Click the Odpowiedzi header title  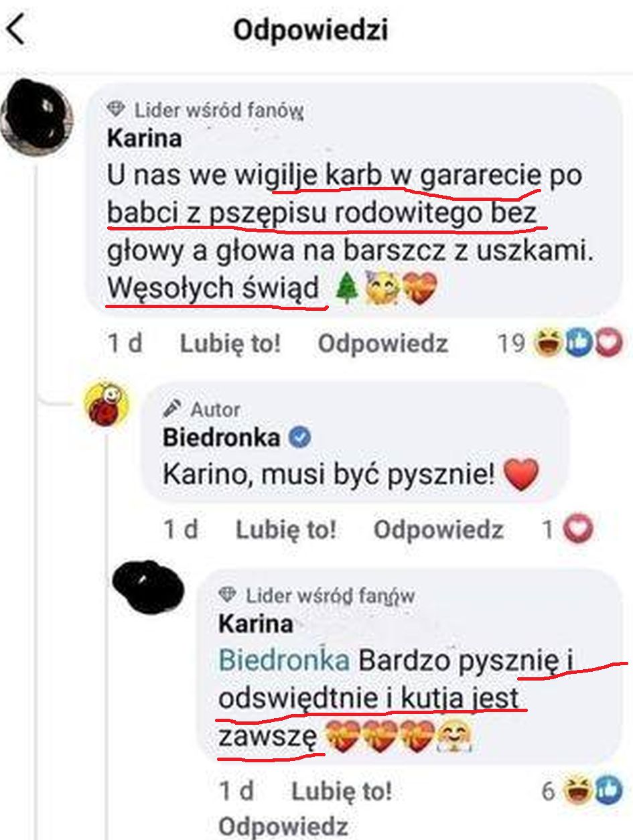[x=310, y=30]
